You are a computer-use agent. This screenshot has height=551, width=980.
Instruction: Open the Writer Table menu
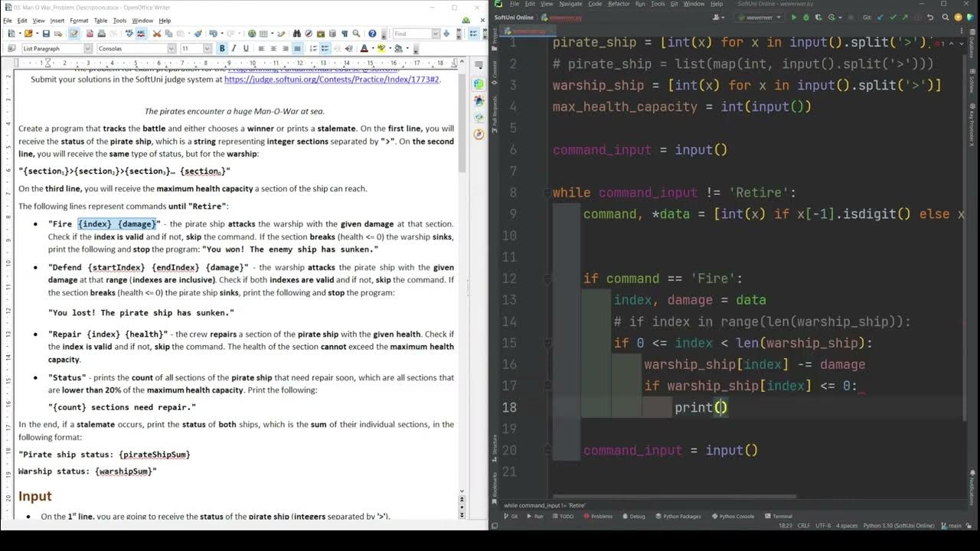(x=100, y=21)
